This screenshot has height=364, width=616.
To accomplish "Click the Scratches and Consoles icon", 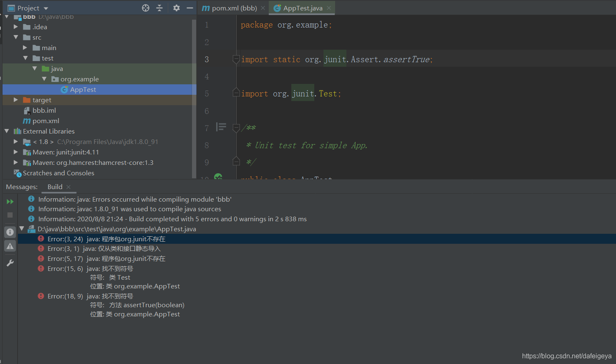I will click(18, 173).
